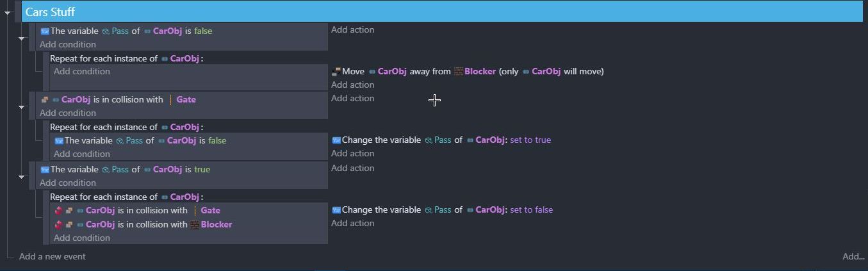Click Blocker object icon in Move action
This screenshot has width=868, height=271.
click(459, 71)
